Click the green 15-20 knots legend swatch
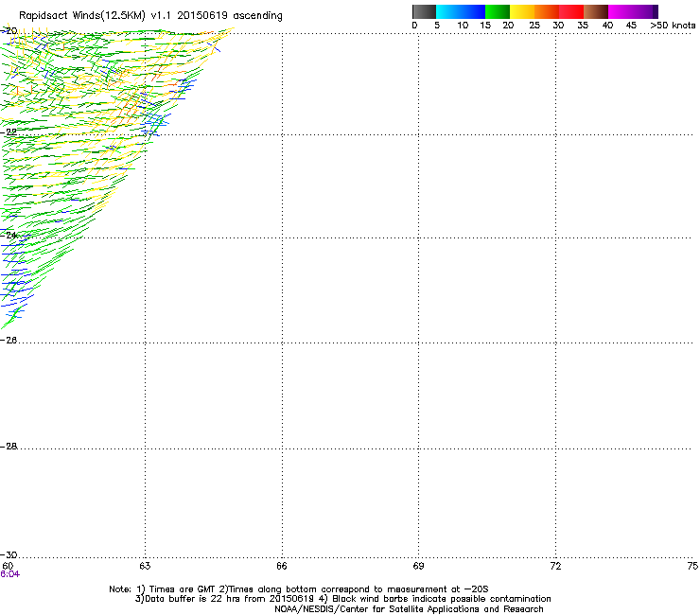The image size is (700, 615). [x=498, y=11]
